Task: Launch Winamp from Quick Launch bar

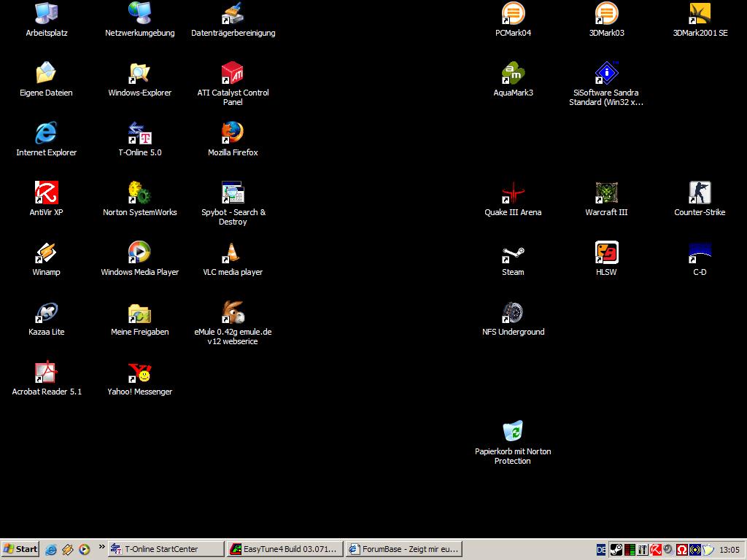Action: coord(68,550)
